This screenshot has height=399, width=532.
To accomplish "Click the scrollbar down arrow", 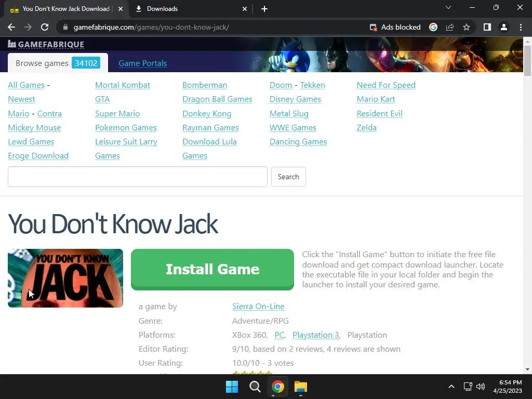I will tap(527, 369).
